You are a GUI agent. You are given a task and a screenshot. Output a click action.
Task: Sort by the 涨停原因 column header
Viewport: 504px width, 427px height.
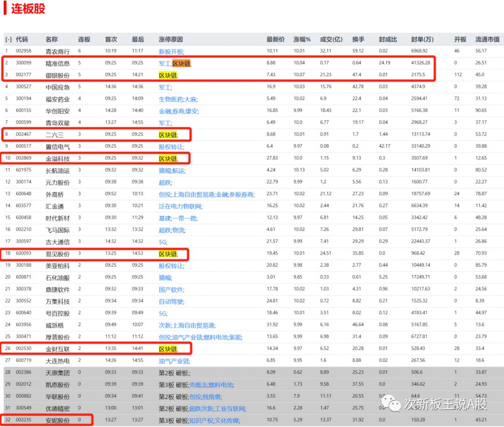[x=171, y=40]
